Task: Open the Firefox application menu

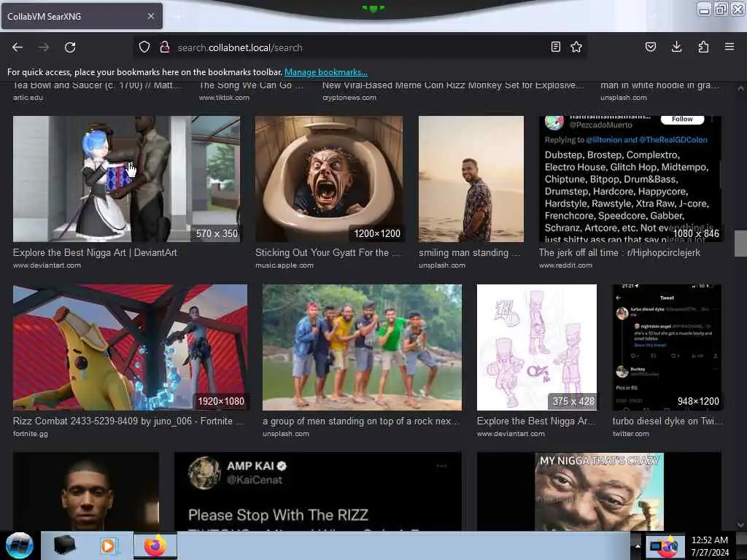Action: click(729, 47)
